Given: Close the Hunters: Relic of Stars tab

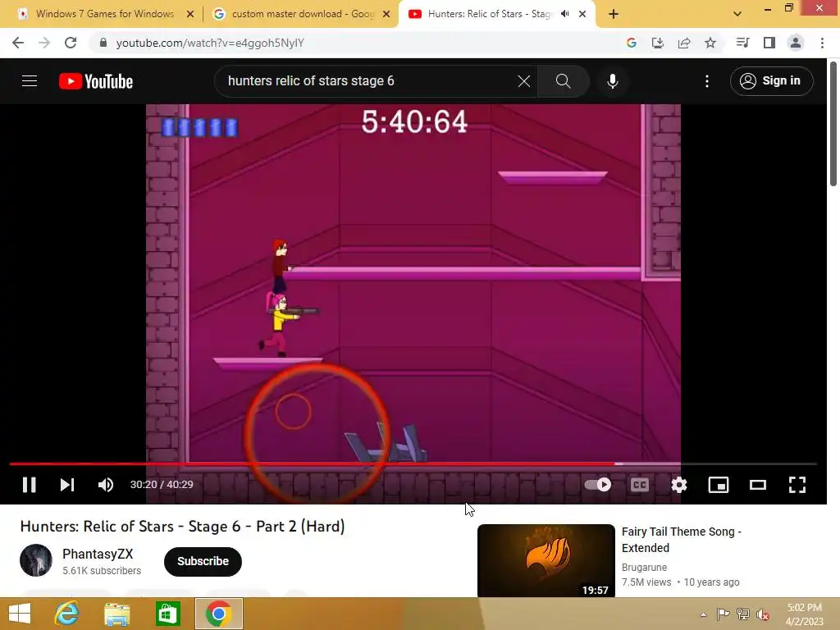Looking at the screenshot, I should [x=582, y=14].
